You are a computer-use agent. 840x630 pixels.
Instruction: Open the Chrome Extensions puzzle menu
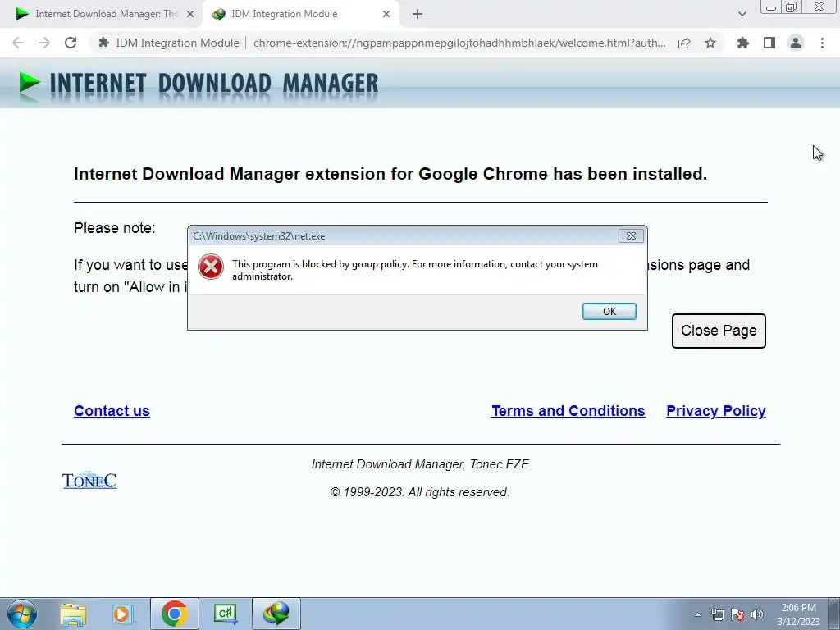tap(743, 43)
